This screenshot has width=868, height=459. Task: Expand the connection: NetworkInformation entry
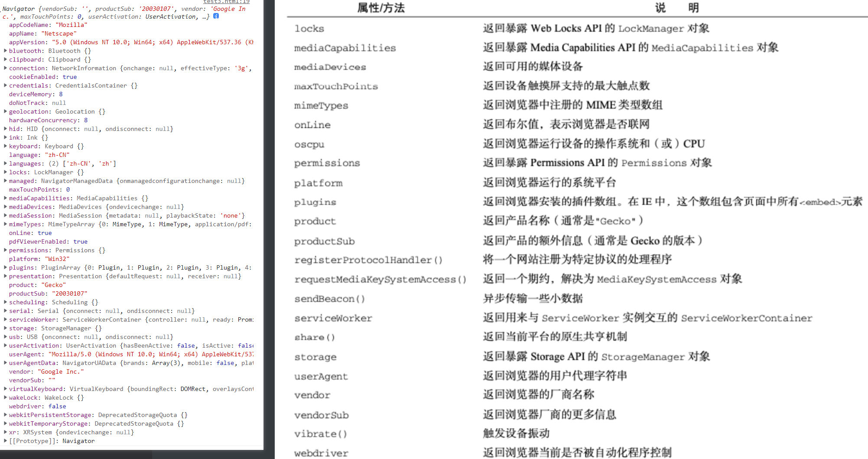coord(5,68)
